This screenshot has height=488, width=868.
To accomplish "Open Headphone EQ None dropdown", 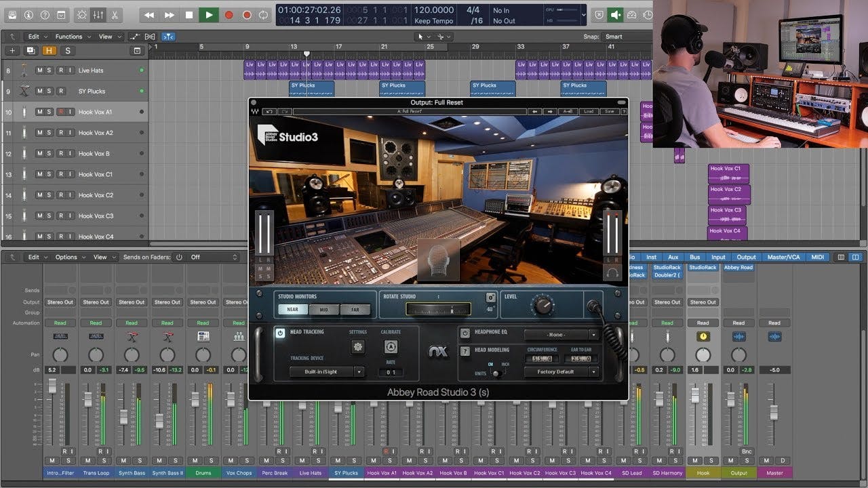I will coord(561,335).
